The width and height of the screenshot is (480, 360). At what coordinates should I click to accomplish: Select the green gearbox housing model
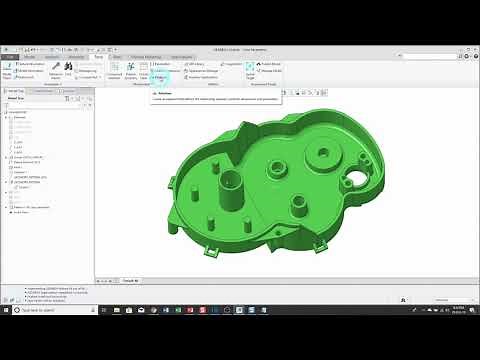277,182
